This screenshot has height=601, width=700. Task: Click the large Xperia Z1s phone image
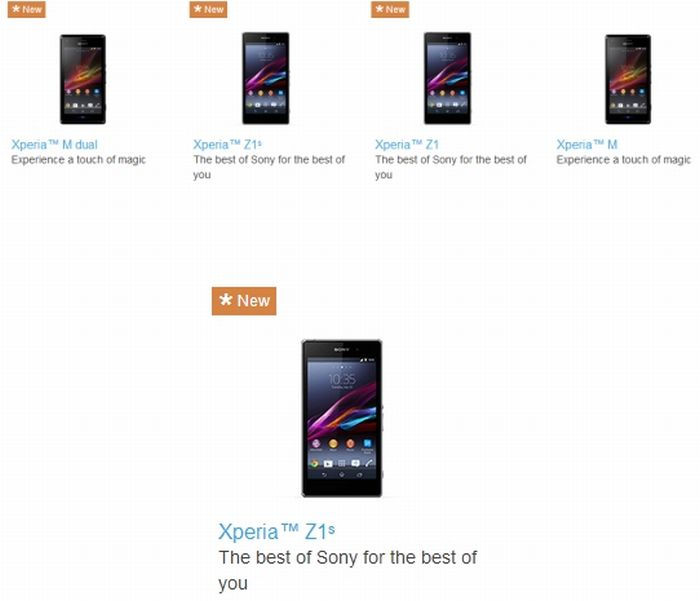point(342,418)
